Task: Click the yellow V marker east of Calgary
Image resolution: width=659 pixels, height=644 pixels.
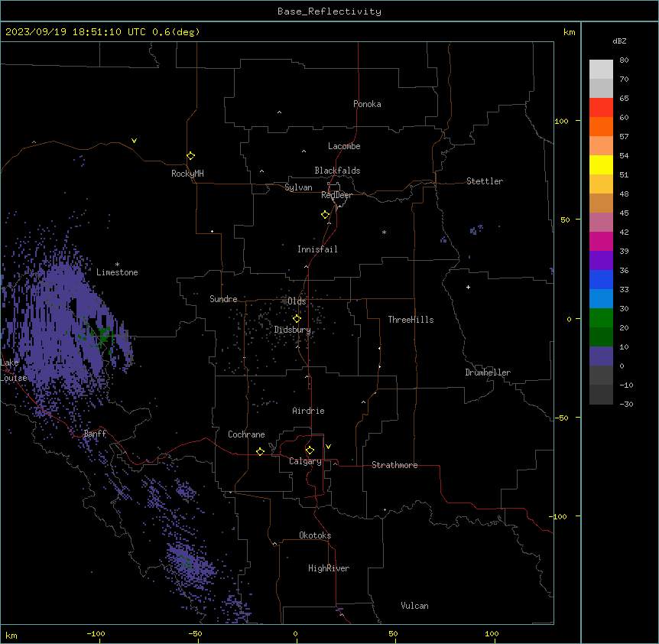Action: pyautogui.click(x=328, y=447)
